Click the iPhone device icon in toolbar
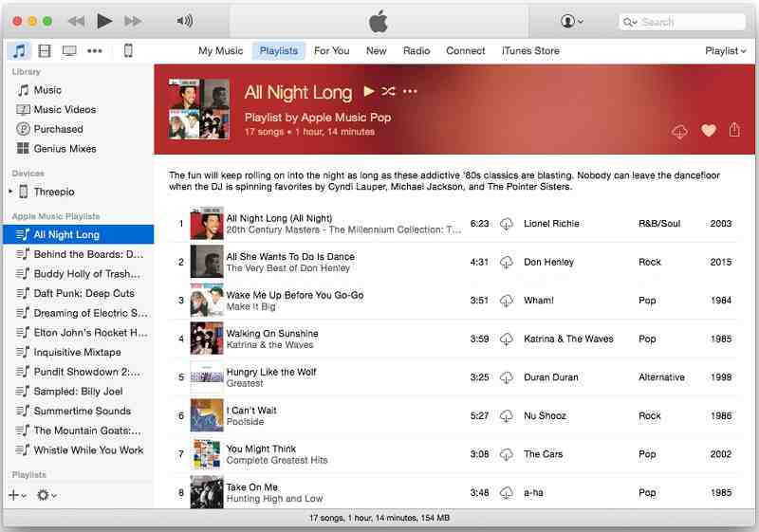Viewport: 759px width, 532px height. 128,51
